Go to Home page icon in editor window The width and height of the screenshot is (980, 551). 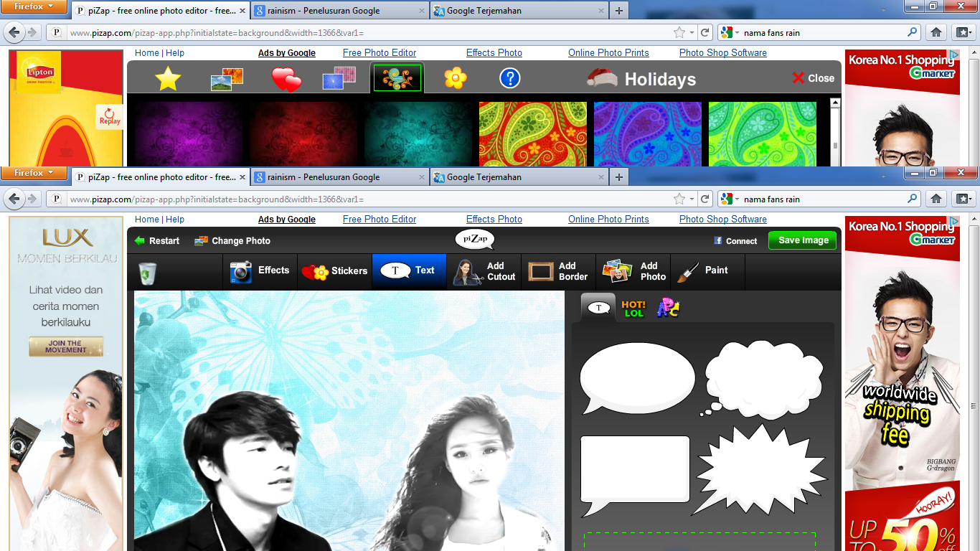[x=936, y=199]
